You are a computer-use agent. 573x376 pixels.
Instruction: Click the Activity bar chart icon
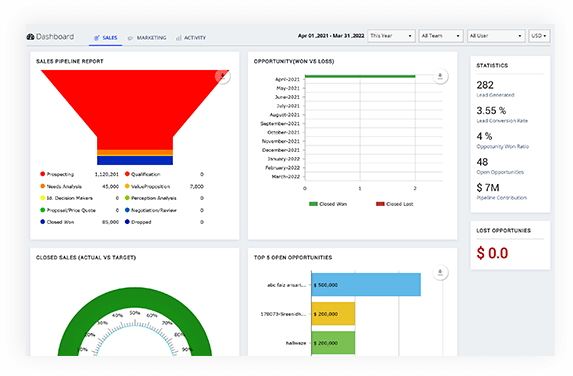[x=179, y=38]
